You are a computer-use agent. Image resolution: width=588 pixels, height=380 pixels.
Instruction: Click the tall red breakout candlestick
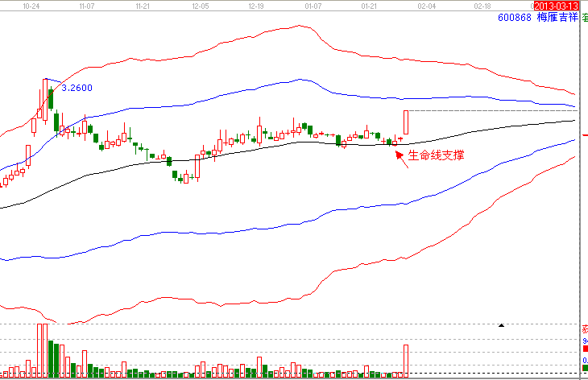[407, 122]
